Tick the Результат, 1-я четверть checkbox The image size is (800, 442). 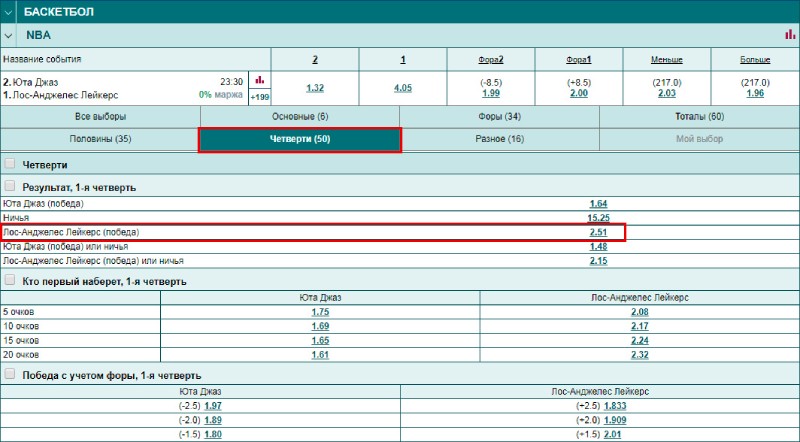click(x=9, y=186)
